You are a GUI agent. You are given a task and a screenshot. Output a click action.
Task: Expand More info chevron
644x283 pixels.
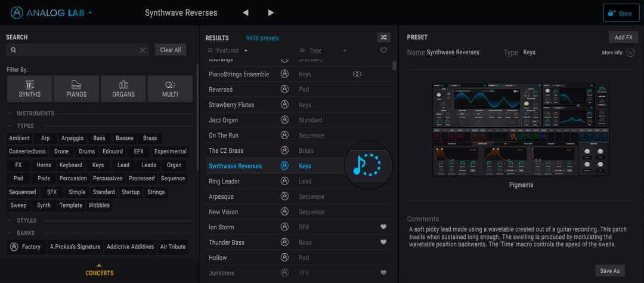click(630, 53)
